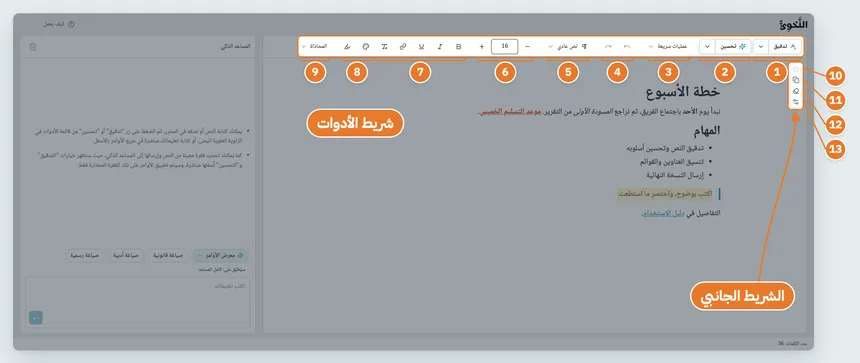This screenshot has height=363, width=860.
Task: Select the صياغة قانونية chip
Action: click(x=167, y=256)
